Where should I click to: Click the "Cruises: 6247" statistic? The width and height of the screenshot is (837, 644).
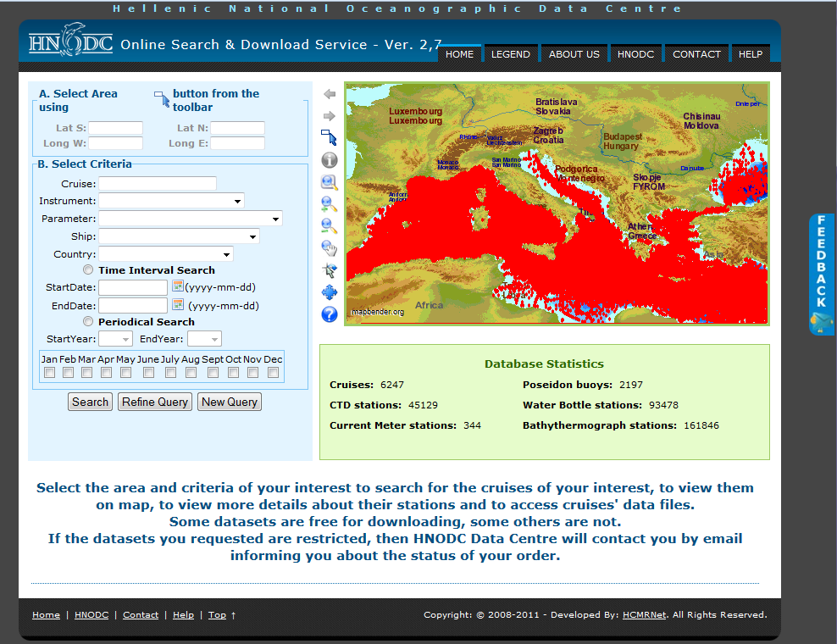tap(367, 385)
